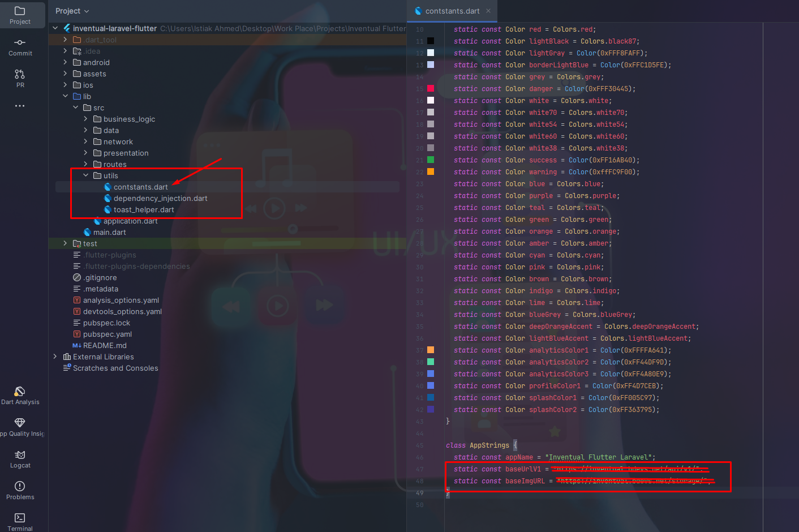The image size is (799, 532).
Task: Click the more tool windows ellipsis
Action: coord(20,106)
